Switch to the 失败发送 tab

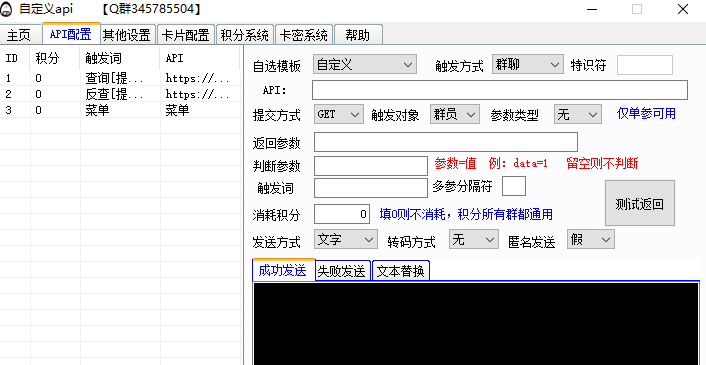tap(342, 271)
